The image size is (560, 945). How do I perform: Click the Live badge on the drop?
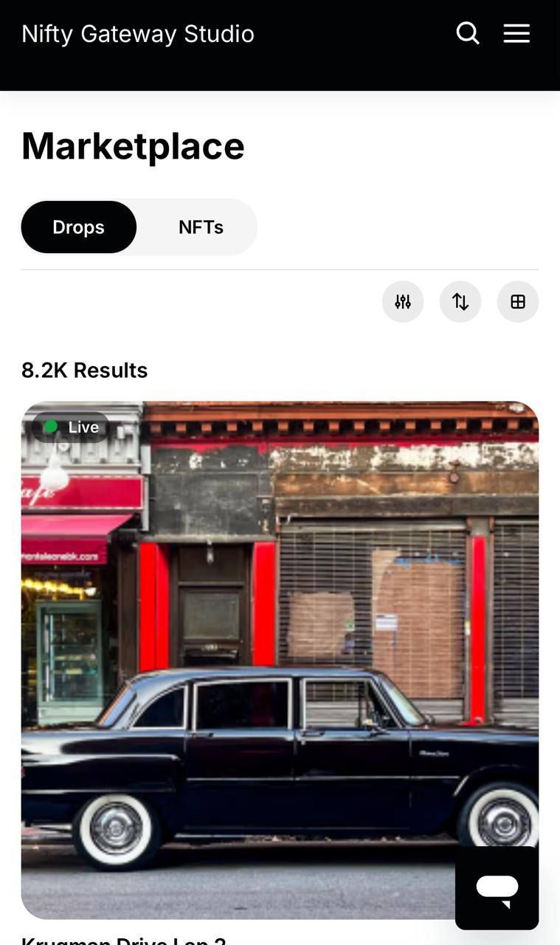70,427
